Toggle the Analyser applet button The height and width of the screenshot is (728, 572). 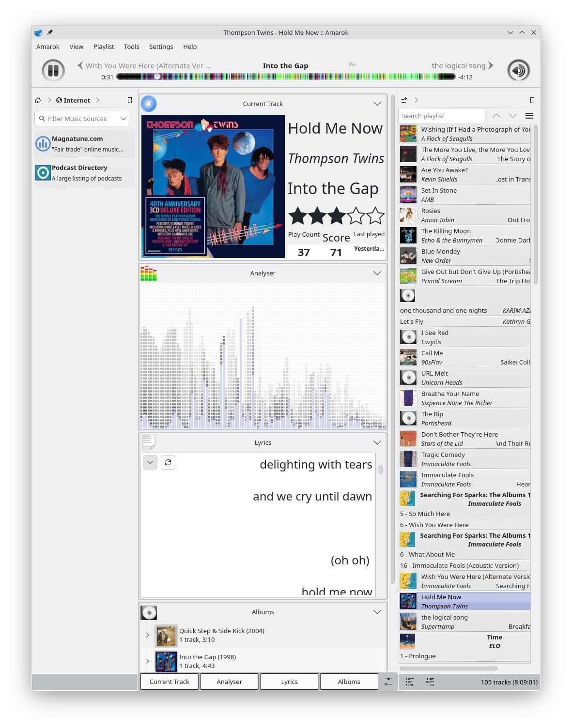point(229,682)
